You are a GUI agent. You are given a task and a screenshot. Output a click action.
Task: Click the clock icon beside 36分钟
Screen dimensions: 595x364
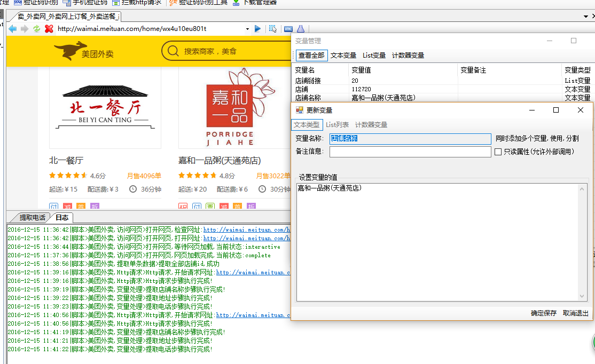pos(133,189)
